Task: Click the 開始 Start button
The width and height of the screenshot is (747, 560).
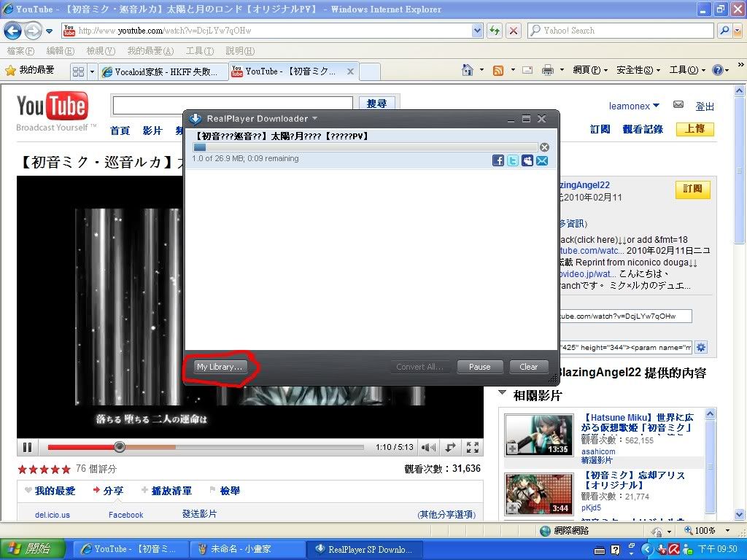Action: click(x=32, y=549)
